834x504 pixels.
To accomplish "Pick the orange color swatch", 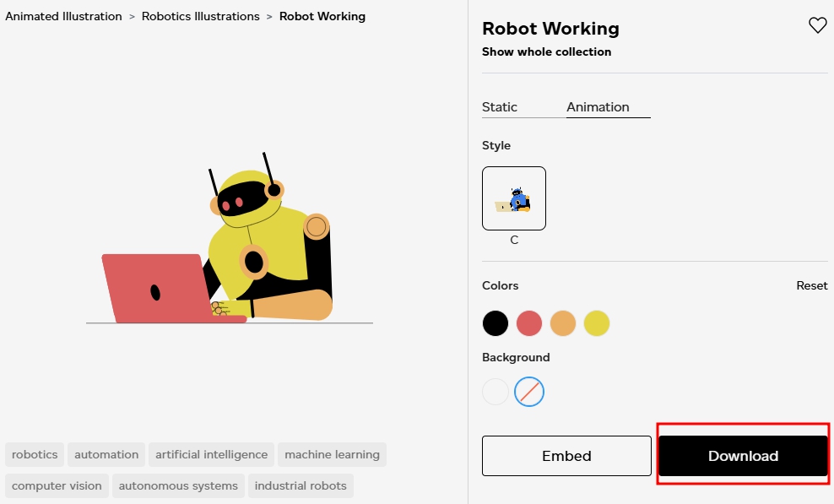I will tap(563, 323).
